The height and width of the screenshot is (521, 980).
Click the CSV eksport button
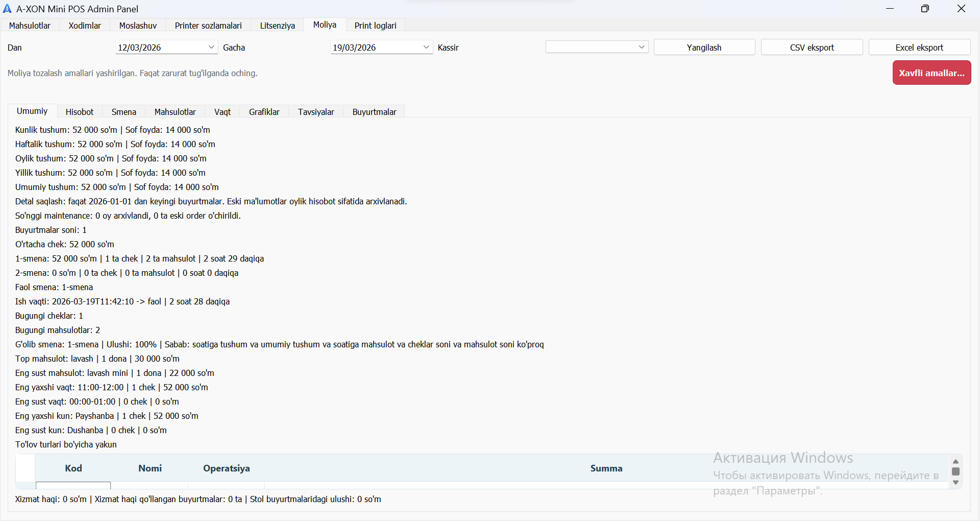pos(812,48)
